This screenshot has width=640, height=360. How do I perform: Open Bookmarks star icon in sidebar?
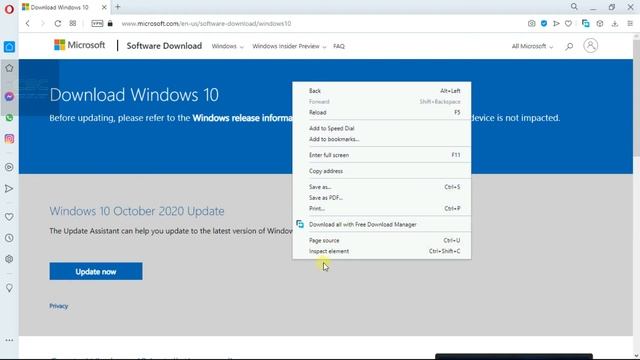tap(9, 68)
